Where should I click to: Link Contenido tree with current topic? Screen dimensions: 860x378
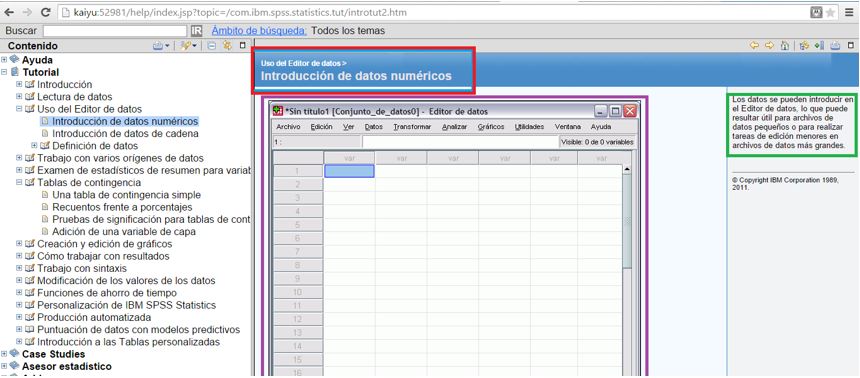click(x=227, y=46)
